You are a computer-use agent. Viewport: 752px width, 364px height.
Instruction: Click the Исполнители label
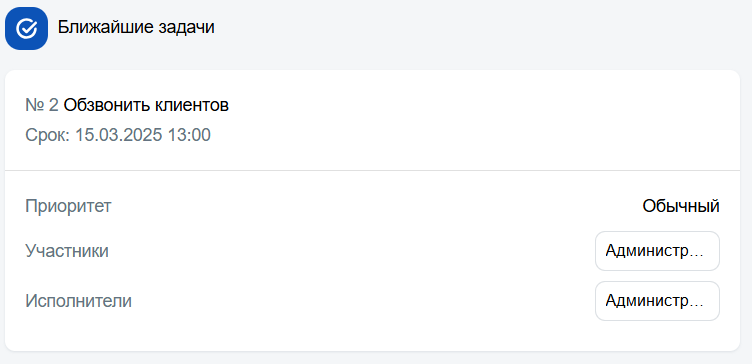(x=78, y=301)
